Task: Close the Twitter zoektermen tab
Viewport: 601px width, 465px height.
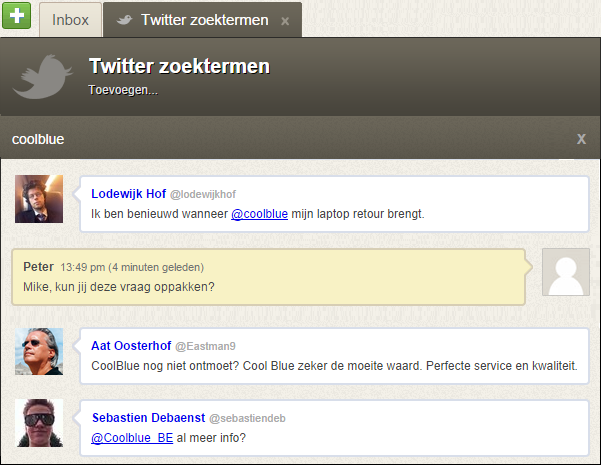Action: coord(285,21)
